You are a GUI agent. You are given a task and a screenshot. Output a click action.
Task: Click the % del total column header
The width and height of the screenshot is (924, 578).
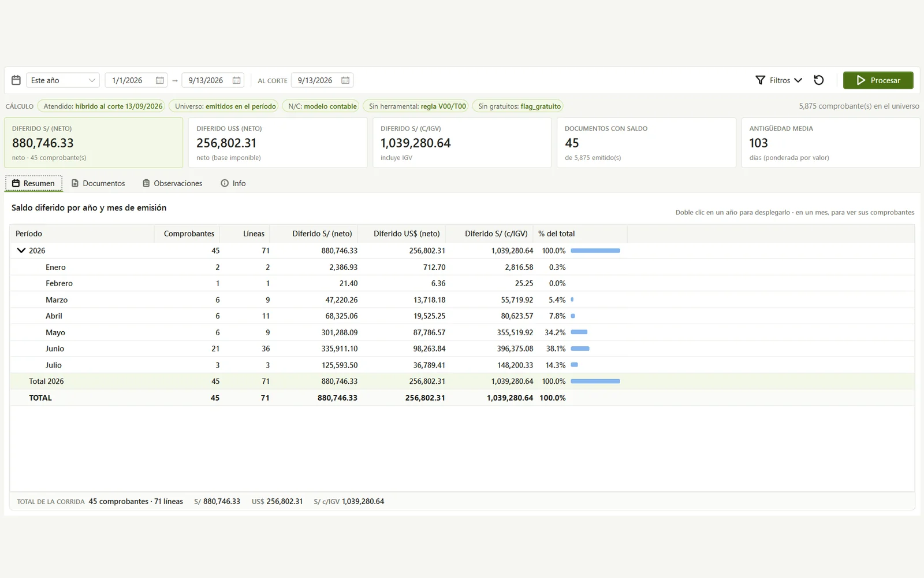[x=580, y=234]
